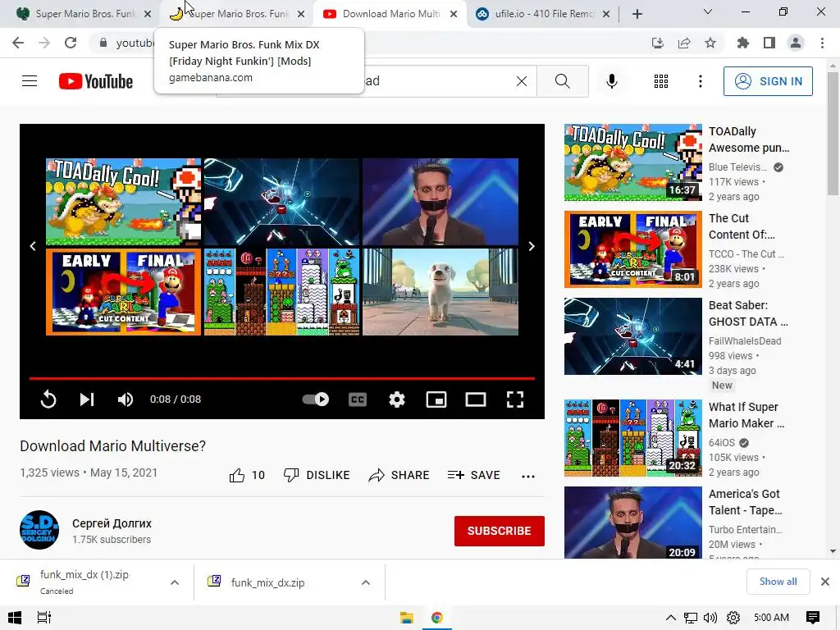The width and height of the screenshot is (840, 630).
Task: Open YouTube settings three-dot menu
Action: (701, 81)
